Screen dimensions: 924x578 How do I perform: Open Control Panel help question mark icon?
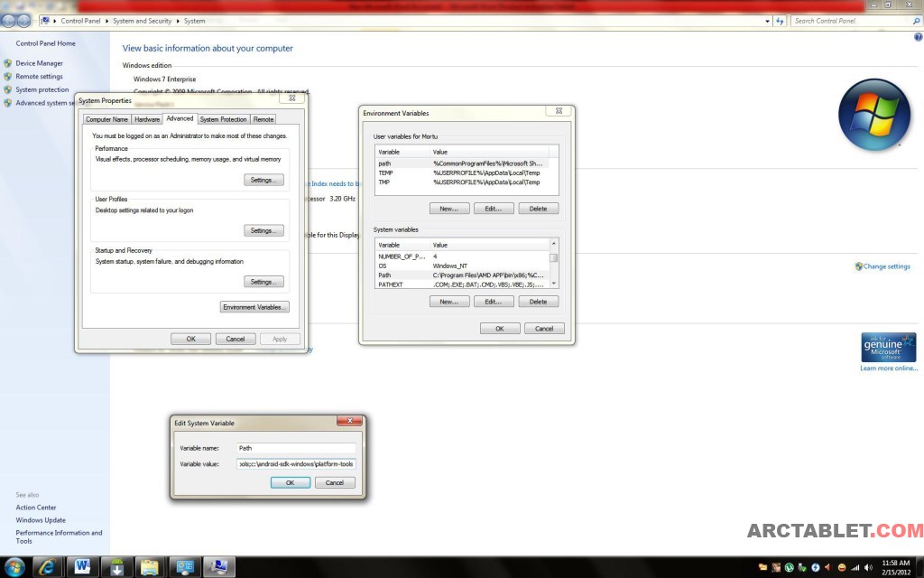[918, 37]
